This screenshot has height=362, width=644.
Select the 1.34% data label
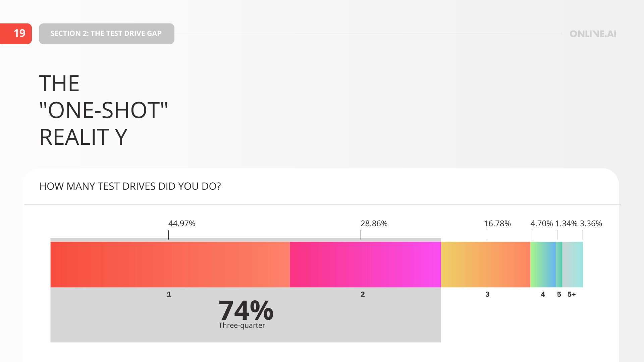coord(566,224)
